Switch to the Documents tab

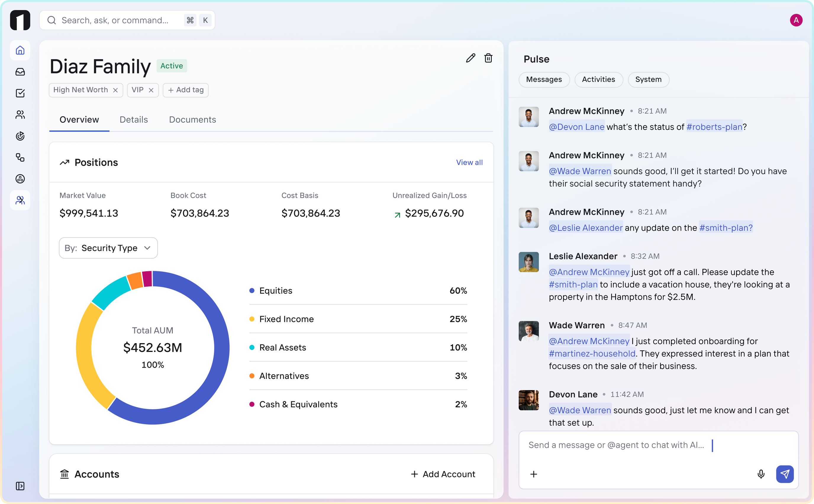[x=192, y=119]
